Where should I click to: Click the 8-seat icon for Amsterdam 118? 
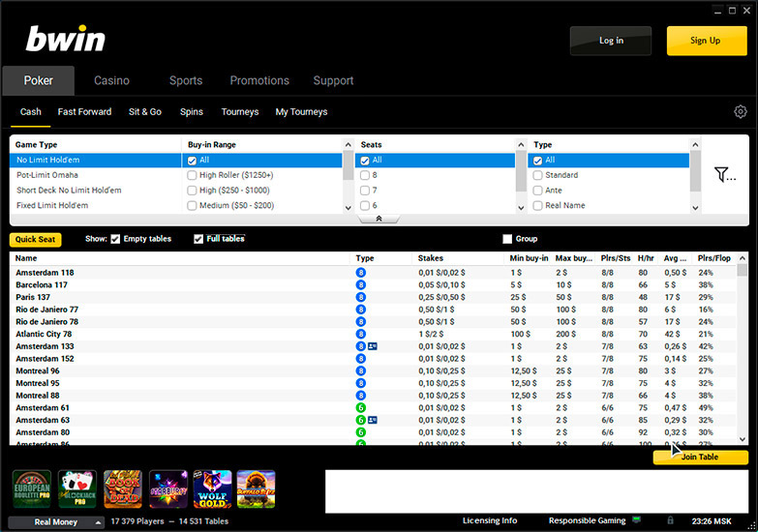click(x=361, y=273)
